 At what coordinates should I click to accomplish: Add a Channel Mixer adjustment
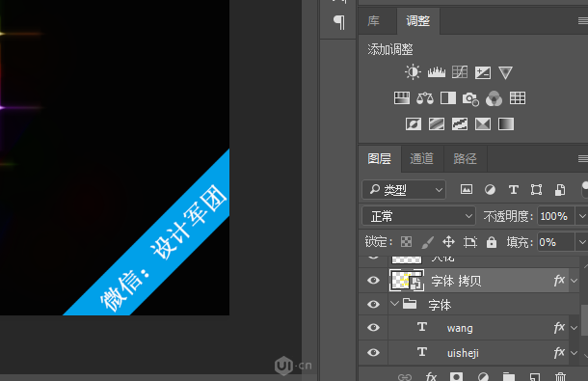click(x=494, y=98)
